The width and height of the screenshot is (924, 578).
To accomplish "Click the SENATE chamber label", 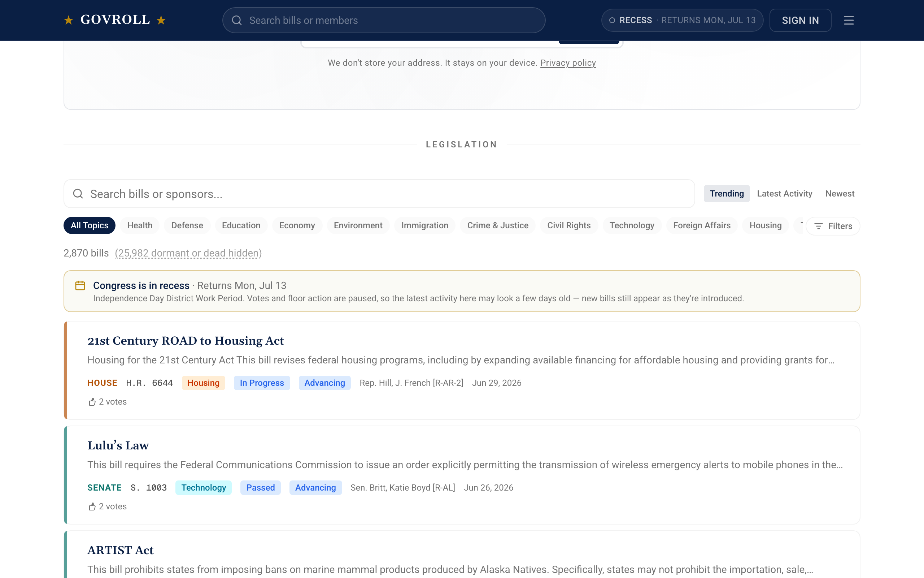I will tap(105, 488).
